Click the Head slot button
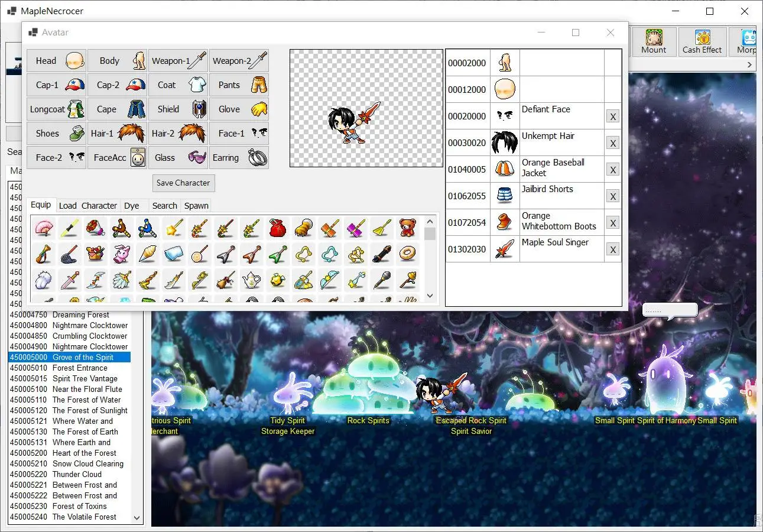This screenshot has height=532, width=763. tap(56, 60)
